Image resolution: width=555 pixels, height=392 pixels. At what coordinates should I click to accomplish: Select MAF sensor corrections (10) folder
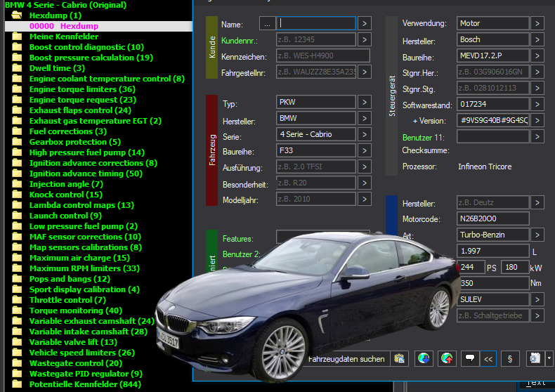coord(85,237)
